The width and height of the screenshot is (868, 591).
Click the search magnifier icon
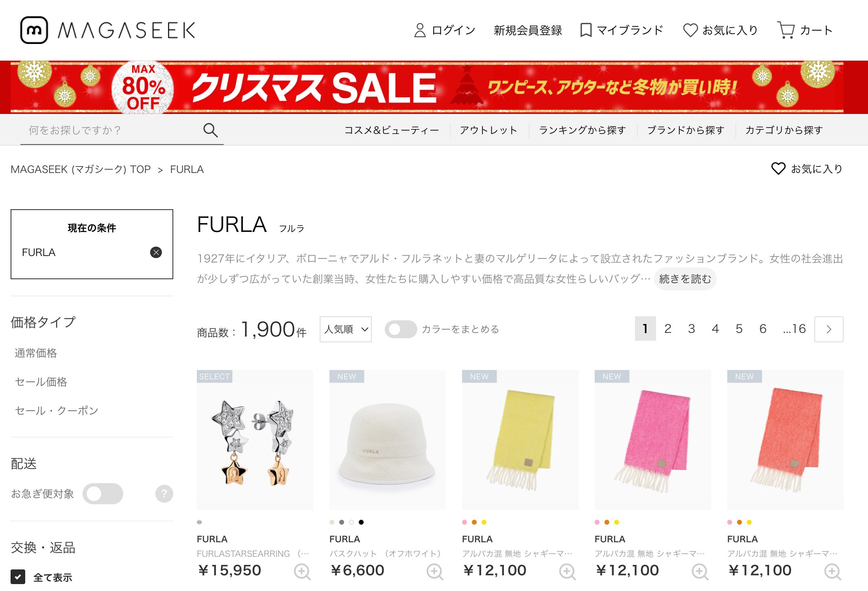(210, 130)
